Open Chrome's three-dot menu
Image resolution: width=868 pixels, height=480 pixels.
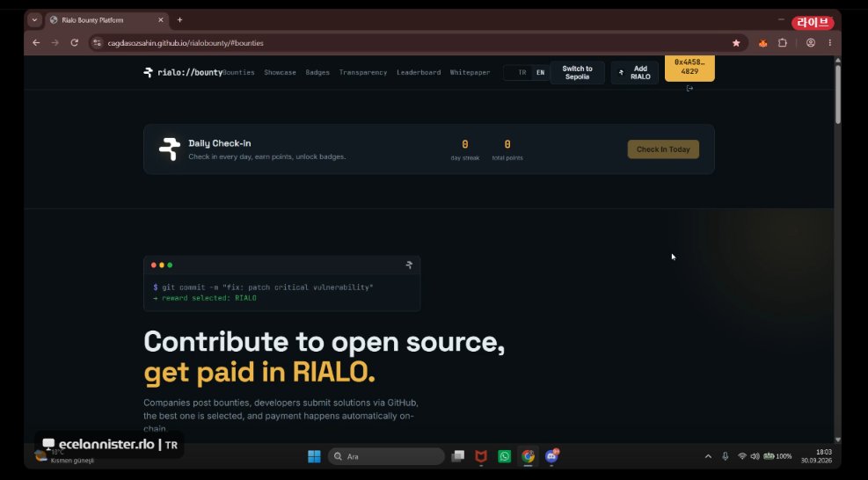[830, 42]
